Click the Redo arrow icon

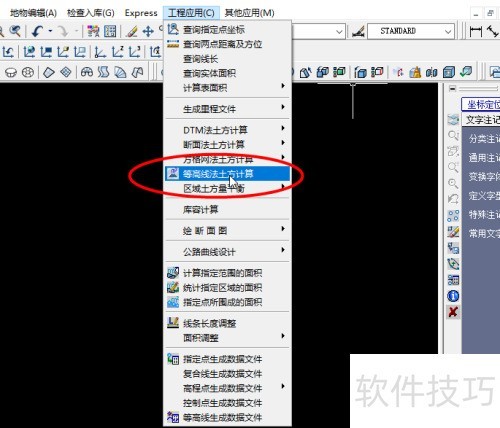(x=63, y=31)
